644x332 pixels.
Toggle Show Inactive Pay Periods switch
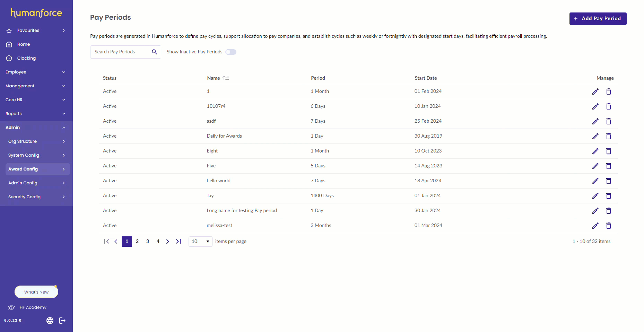coord(231,52)
